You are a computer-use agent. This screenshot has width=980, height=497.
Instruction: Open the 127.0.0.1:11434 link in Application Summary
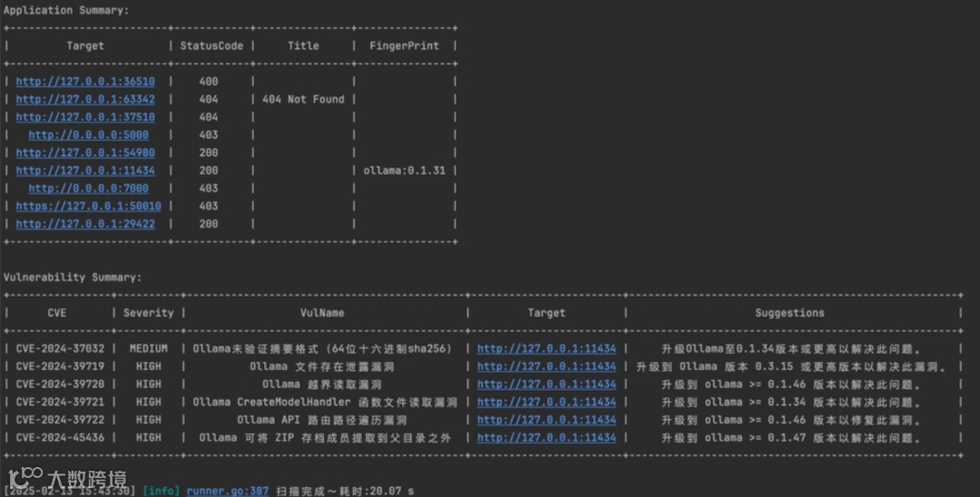coord(85,171)
